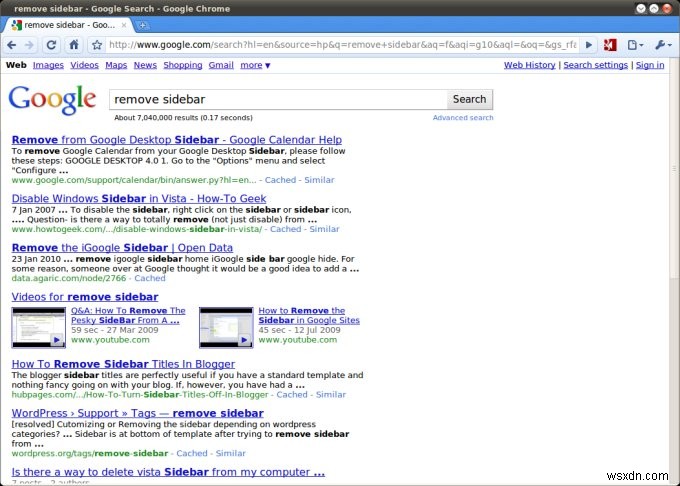Expand the 'more' dropdown
This screenshot has width=680, height=486.
pos(255,65)
